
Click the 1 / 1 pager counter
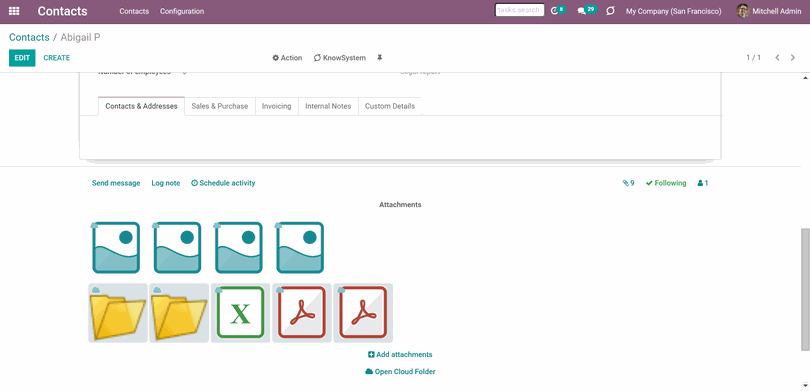pos(753,58)
